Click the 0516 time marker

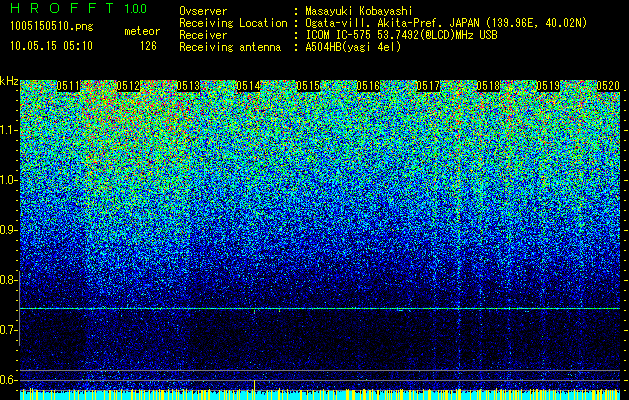(368, 86)
